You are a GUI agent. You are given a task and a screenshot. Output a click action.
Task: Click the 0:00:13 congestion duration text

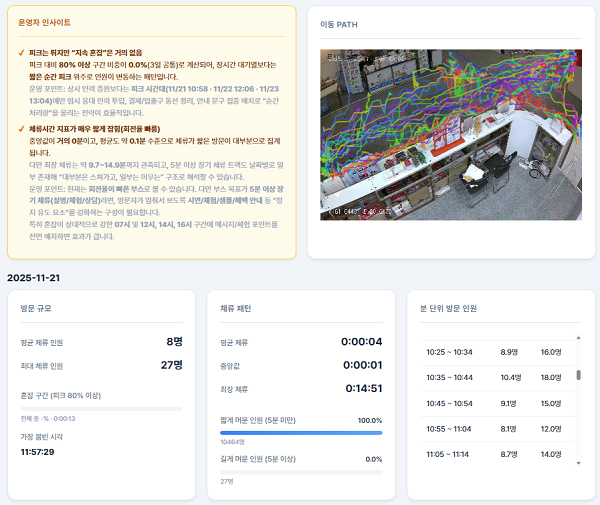64,419
